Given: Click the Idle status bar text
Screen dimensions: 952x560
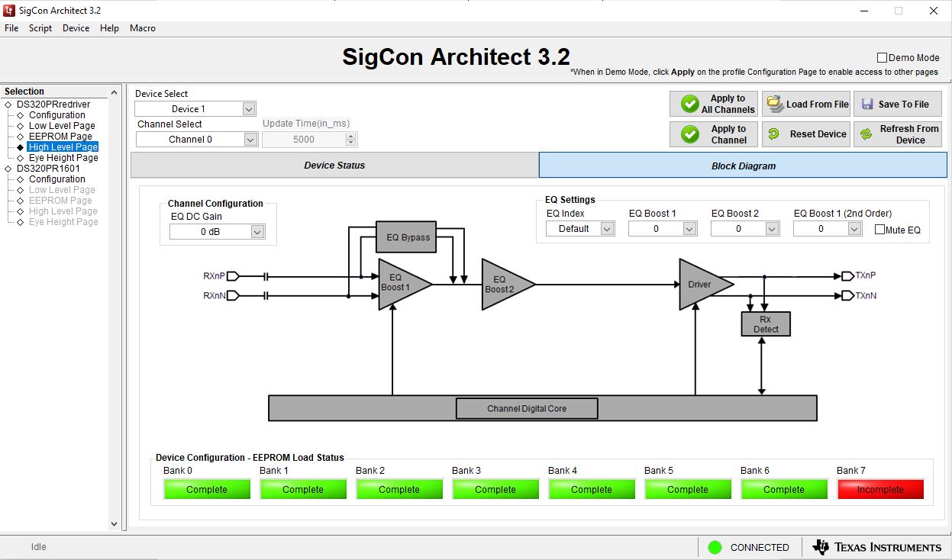Looking at the screenshot, I should click(x=38, y=547).
